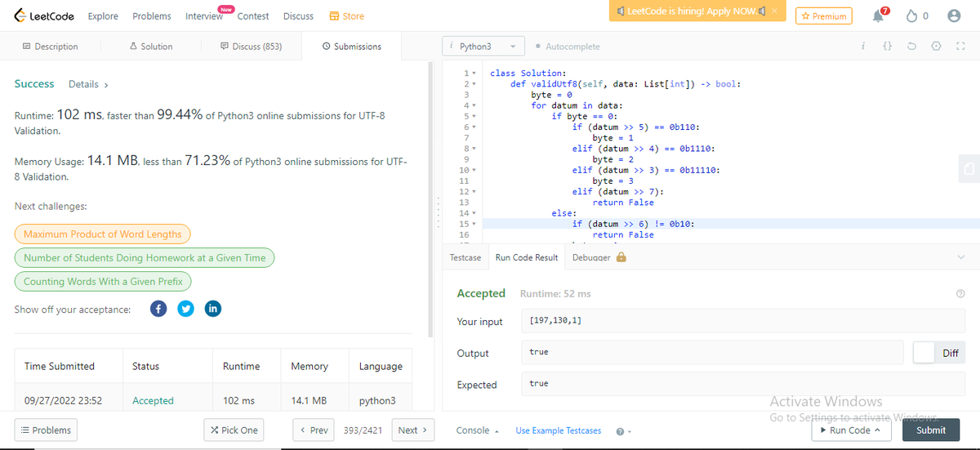Fold code at line 4 arrow

coord(473,105)
